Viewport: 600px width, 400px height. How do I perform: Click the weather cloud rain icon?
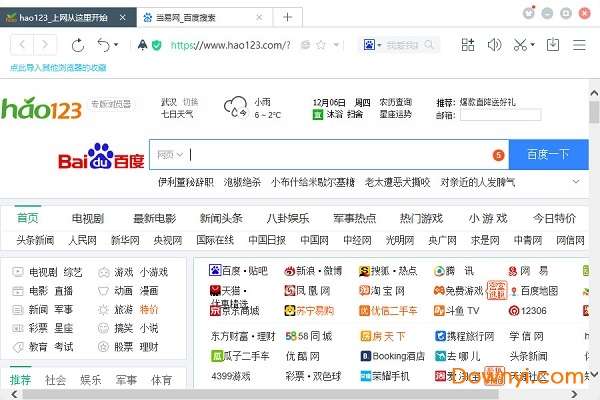click(x=235, y=107)
